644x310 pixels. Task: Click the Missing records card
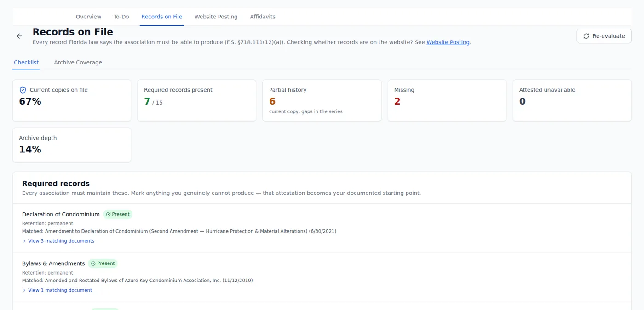(x=447, y=100)
